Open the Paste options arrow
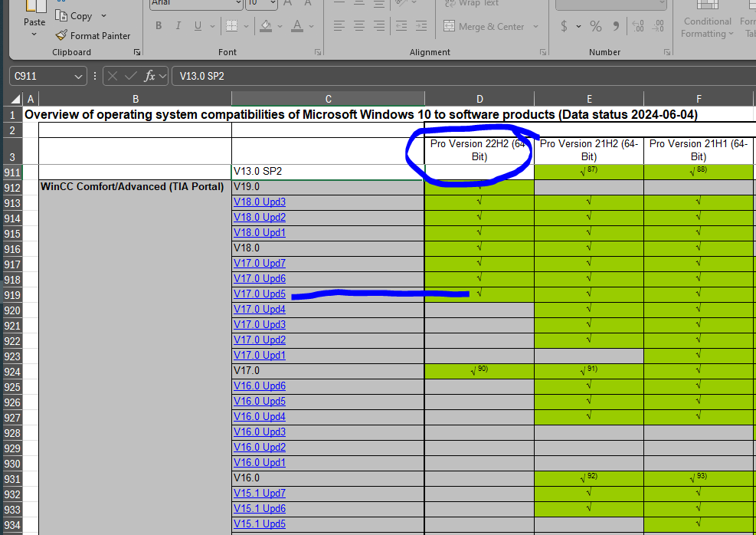The width and height of the screenshot is (756, 535). 34,34
